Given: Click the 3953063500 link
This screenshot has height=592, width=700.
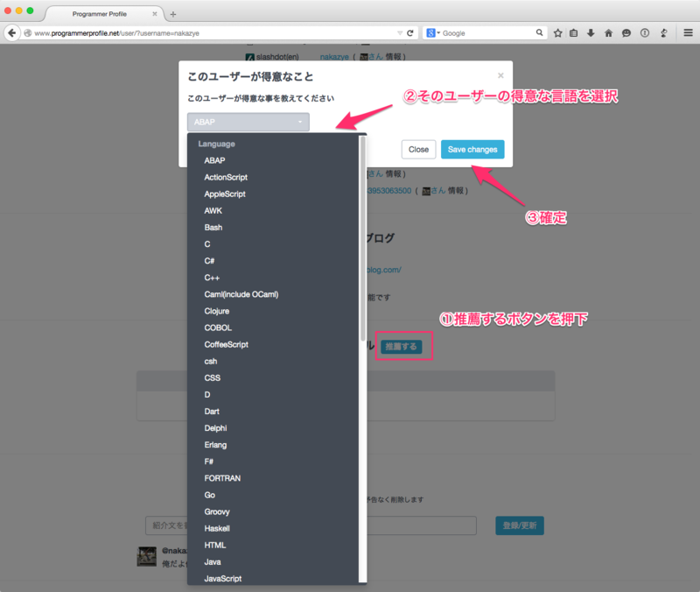Looking at the screenshot, I should click(388, 191).
